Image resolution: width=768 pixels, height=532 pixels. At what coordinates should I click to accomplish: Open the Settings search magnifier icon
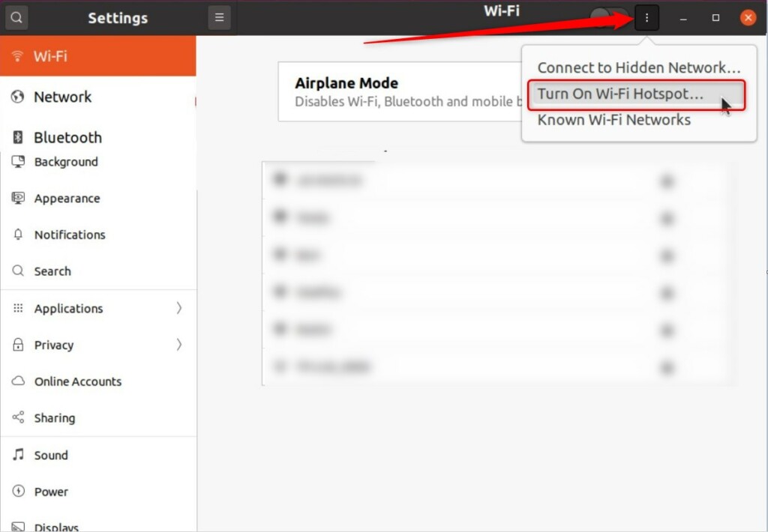[16, 18]
